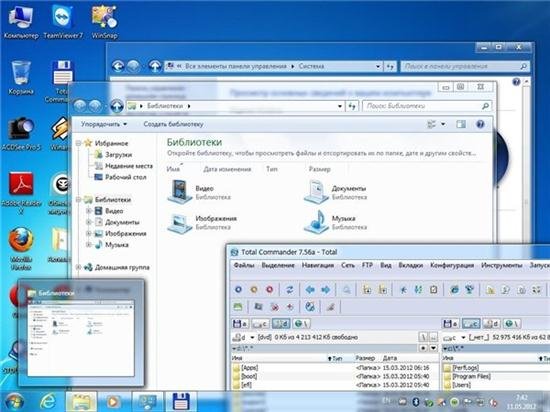Viewport: 550px width, 412px height.
Task: Click the Создать библиотеку button
Action: pos(173,124)
